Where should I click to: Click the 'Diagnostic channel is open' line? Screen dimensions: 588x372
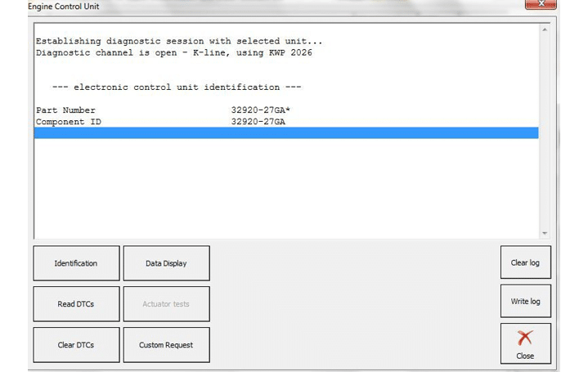173,52
